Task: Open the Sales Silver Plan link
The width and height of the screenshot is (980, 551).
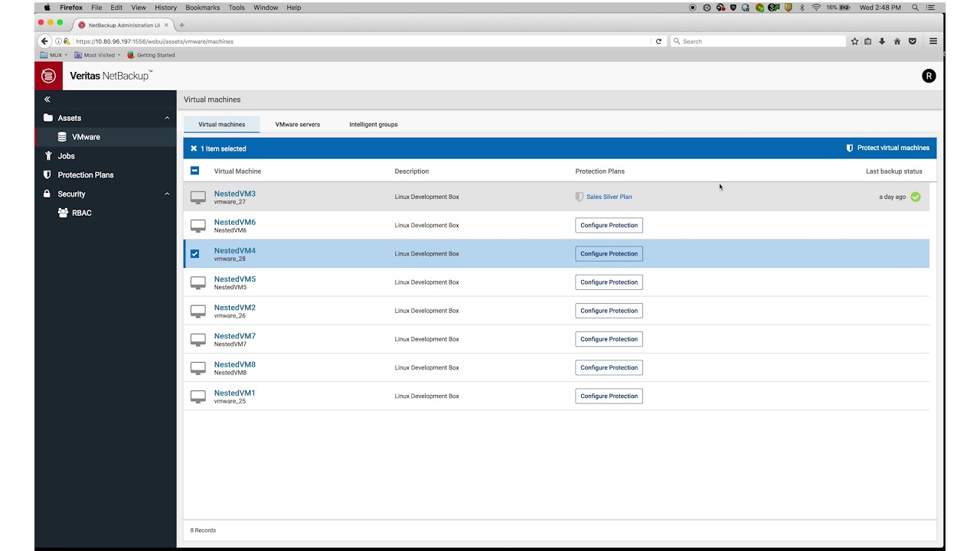Action: (609, 197)
